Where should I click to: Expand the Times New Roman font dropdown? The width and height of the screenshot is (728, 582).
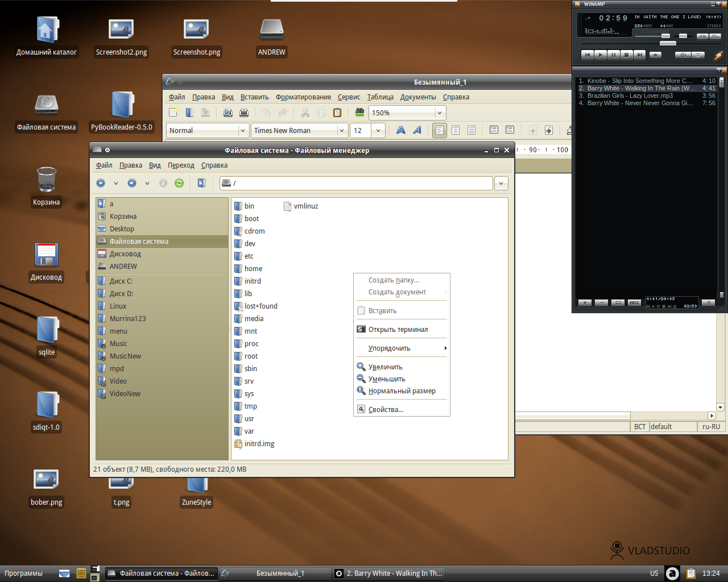coord(341,130)
